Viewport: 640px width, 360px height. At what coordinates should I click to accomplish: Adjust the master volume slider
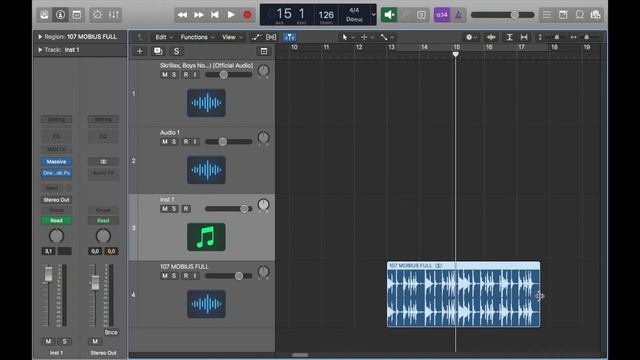tap(502, 15)
